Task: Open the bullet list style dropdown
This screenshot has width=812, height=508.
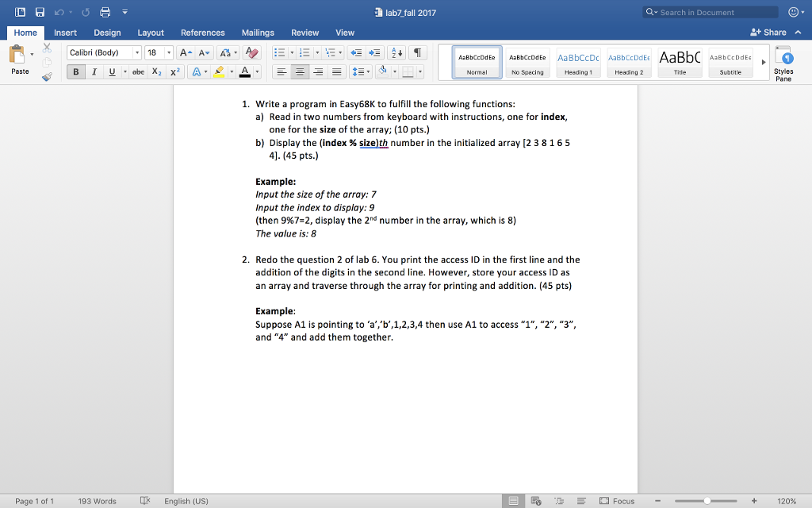Action: [x=291, y=54]
